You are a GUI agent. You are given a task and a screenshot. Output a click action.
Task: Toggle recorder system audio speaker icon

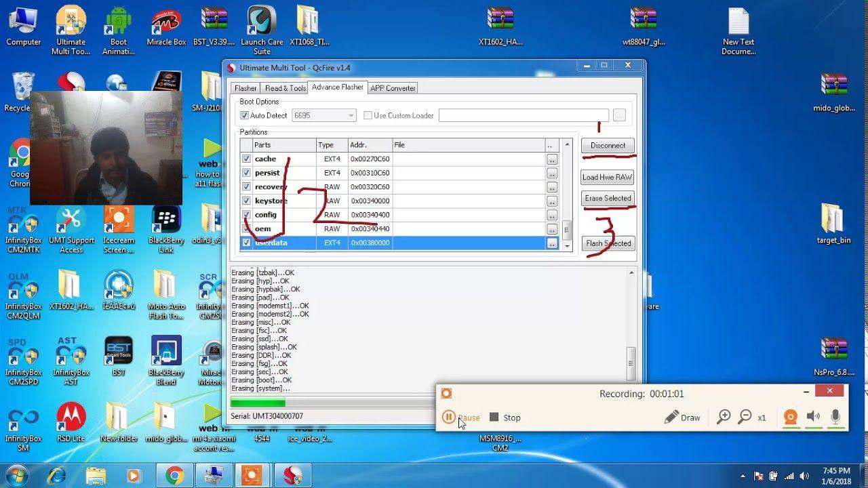click(x=813, y=418)
